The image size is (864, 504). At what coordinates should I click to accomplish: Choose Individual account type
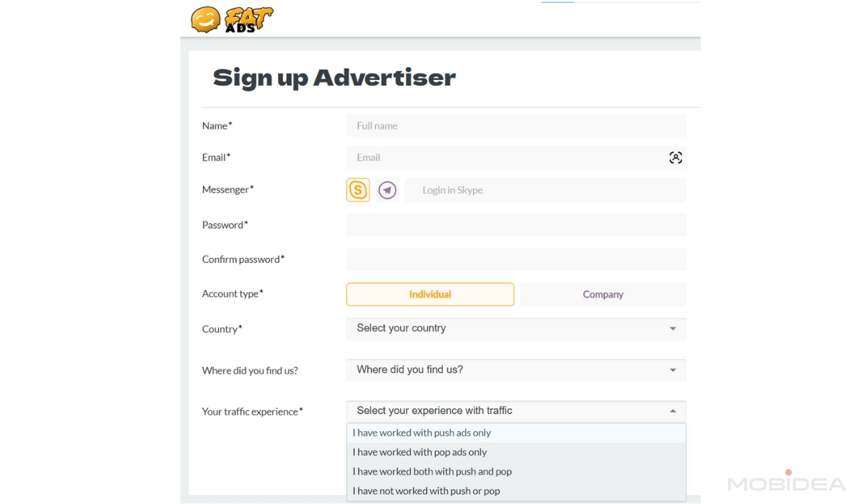point(430,294)
